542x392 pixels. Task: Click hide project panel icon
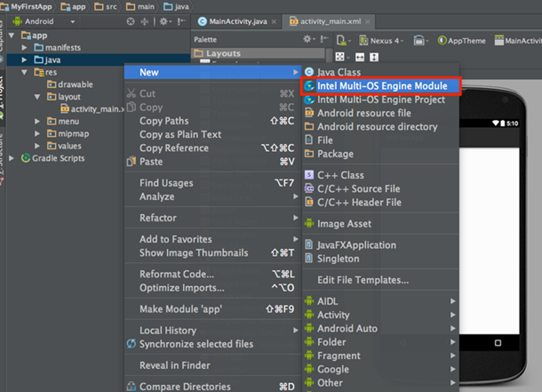181,21
